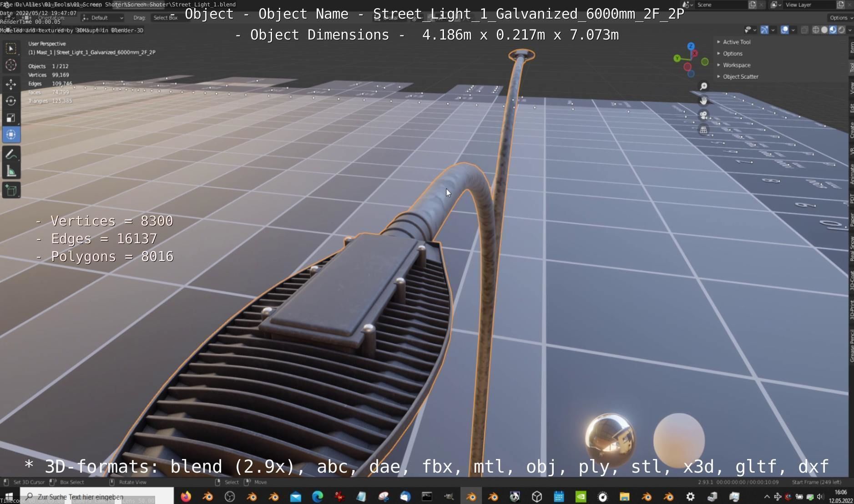The width and height of the screenshot is (854, 504).
Task: Open the Mail app in taskbar
Action: 295,496
